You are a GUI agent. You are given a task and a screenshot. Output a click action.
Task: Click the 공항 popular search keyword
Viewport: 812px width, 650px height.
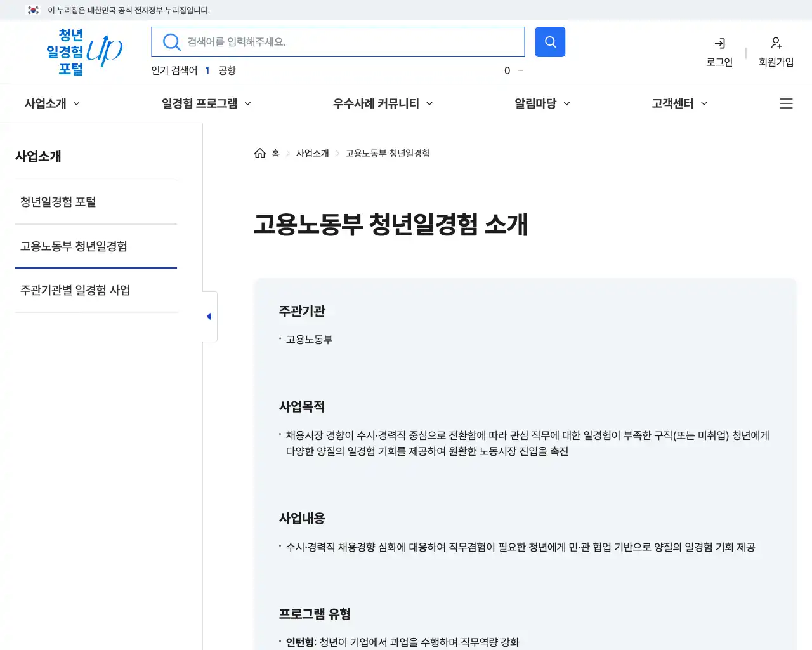point(226,70)
